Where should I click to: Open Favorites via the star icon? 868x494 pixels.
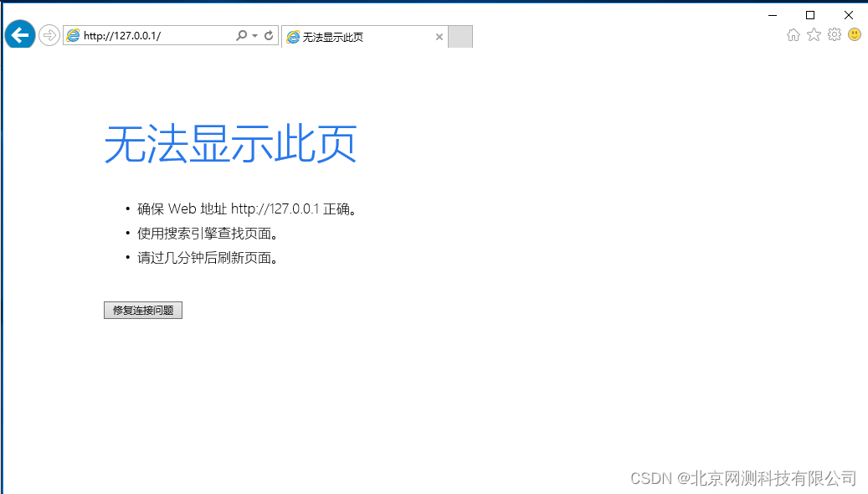814,35
